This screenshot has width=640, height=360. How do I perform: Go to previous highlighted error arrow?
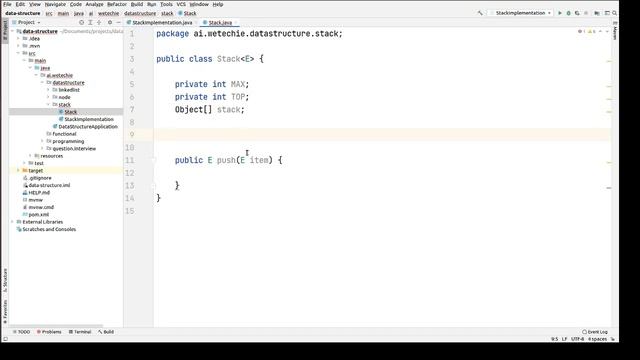[x=600, y=31]
